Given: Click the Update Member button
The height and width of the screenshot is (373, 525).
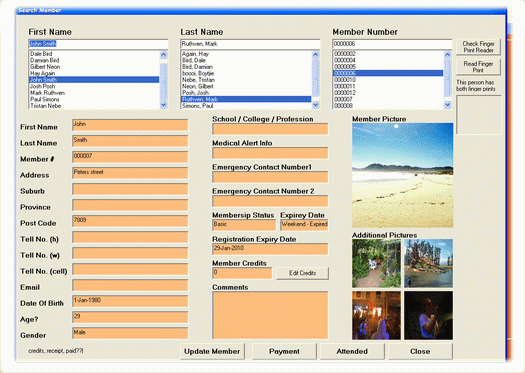Looking at the screenshot, I should point(212,351).
